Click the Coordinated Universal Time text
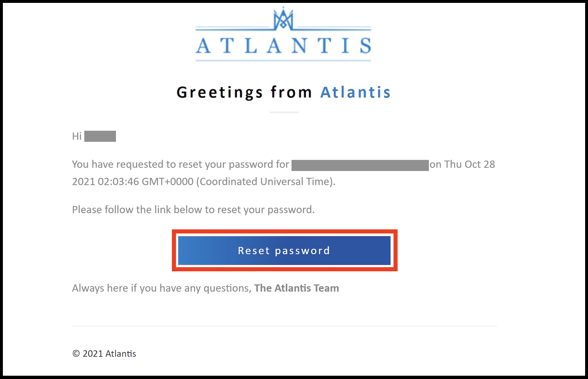Screen dimensions: 588x379 click(266, 182)
